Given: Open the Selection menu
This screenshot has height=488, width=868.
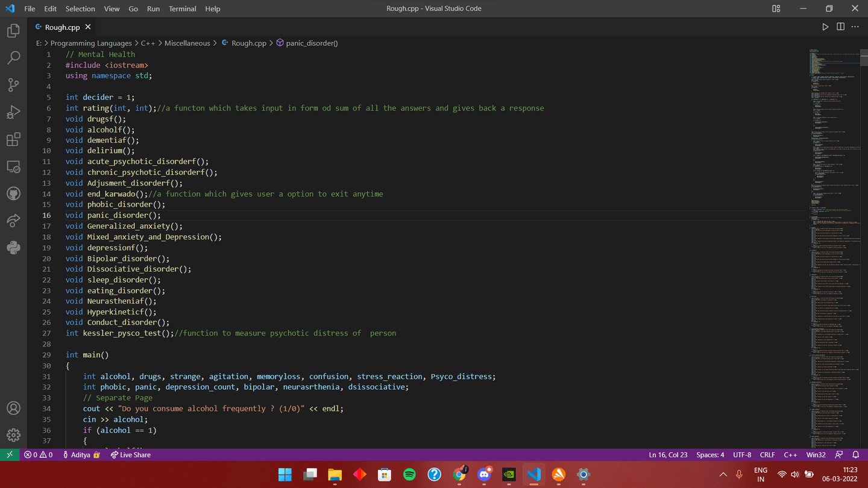Looking at the screenshot, I should point(80,8).
